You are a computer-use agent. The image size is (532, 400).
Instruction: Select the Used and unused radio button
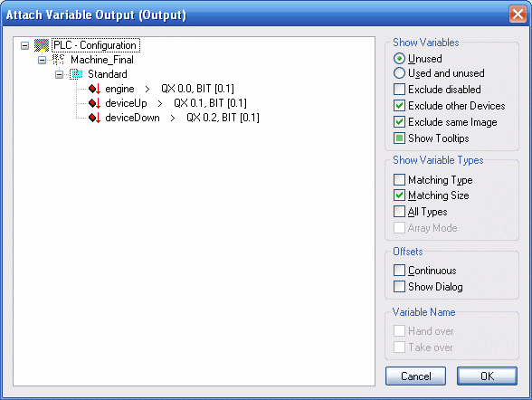click(x=399, y=73)
